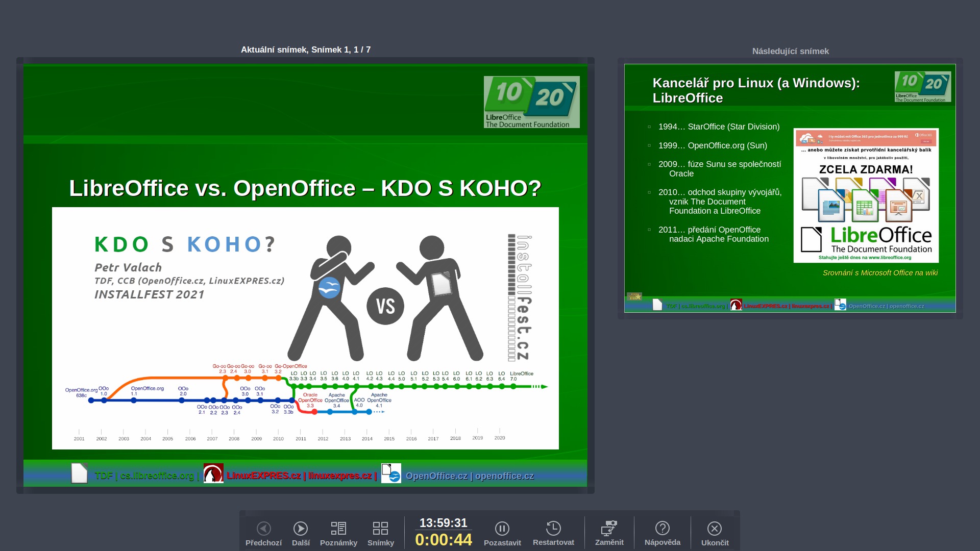Viewport: 980px width, 551px height.
Task: Click the LinuxEXPRES penguin icon in current slide footer
Action: click(x=213, y=473)
